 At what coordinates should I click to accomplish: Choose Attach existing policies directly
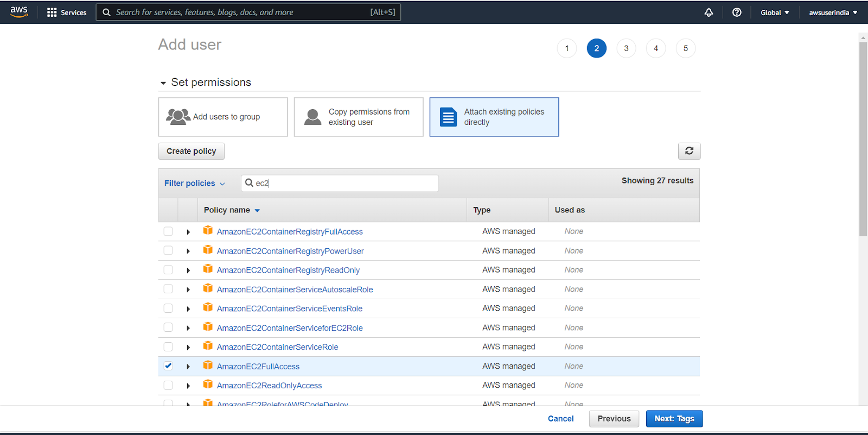point(494,117)
